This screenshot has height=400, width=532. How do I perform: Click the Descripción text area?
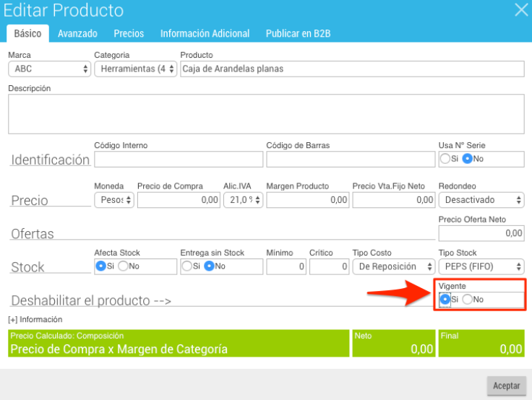coord(266,114)
